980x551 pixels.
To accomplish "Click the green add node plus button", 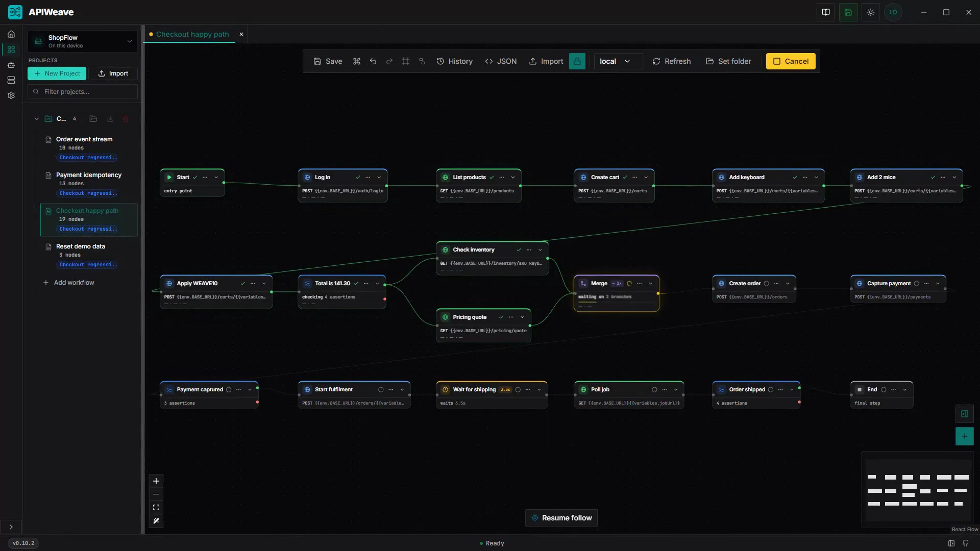I will tap(965, 436).
